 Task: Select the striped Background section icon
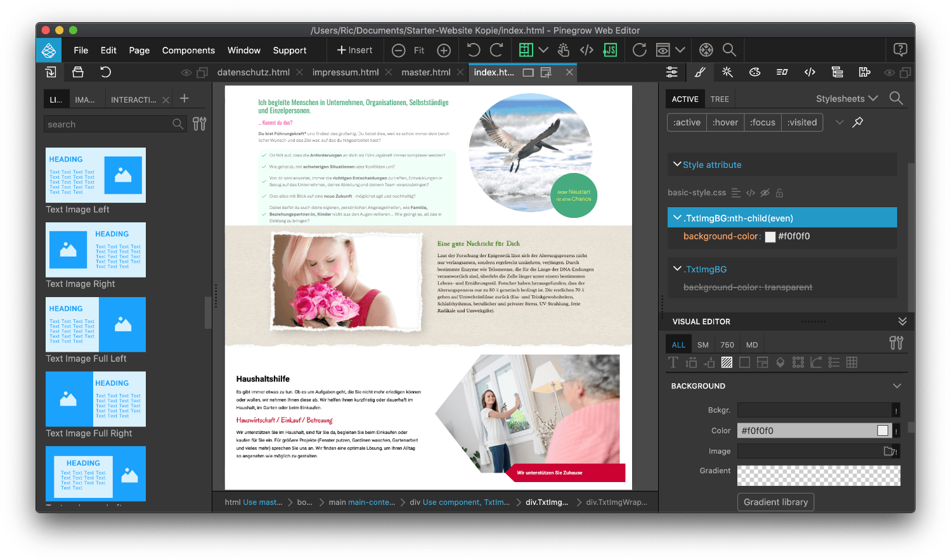click(727, 362)
